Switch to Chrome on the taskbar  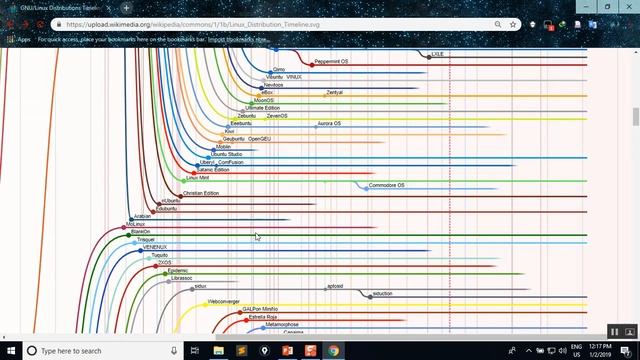[x=333, y=351]
